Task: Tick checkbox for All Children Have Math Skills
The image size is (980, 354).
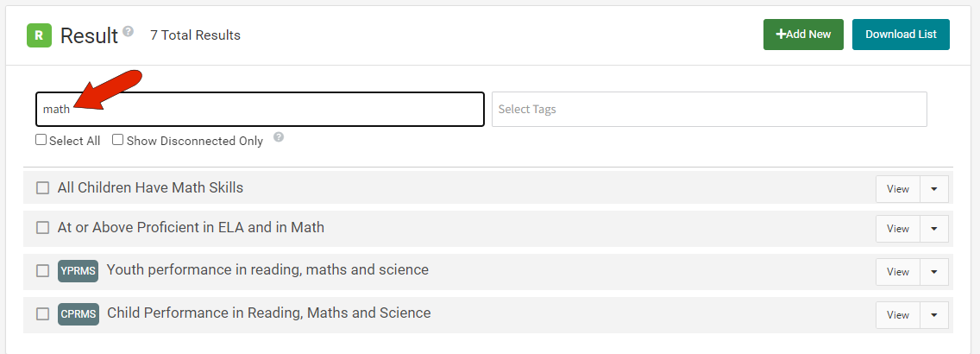Action: coord(42,187)
